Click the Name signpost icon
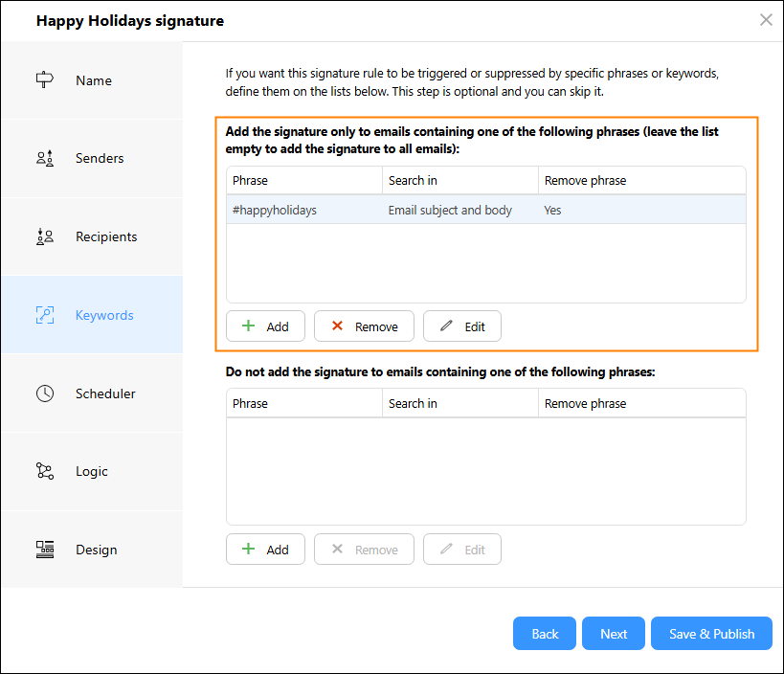The image size is (784, 674). 44,79
